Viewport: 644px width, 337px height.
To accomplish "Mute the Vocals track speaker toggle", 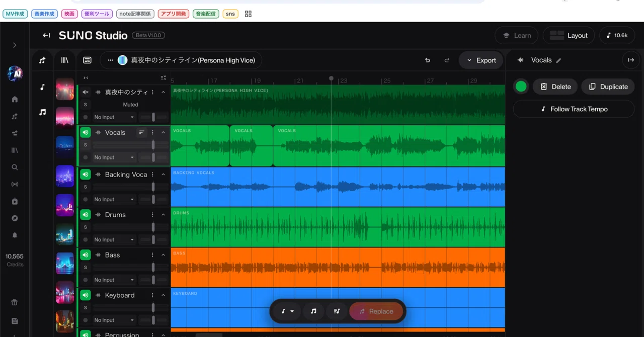I will pyautogui.click(x=86, y=132).
